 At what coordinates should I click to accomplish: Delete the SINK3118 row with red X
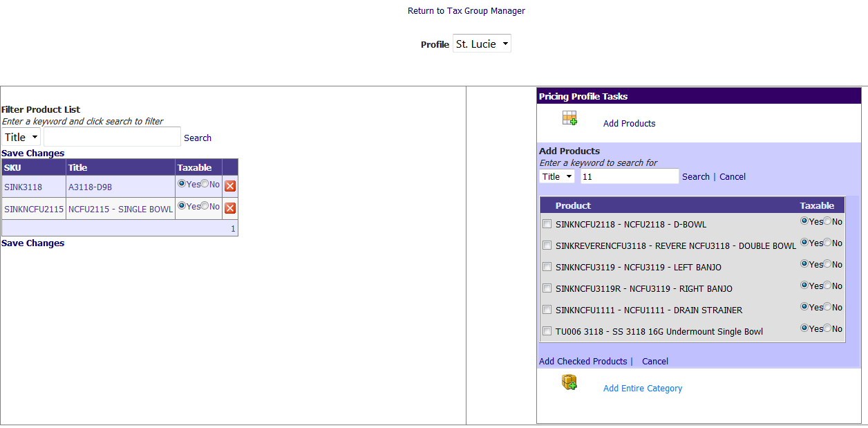[230, 186]
